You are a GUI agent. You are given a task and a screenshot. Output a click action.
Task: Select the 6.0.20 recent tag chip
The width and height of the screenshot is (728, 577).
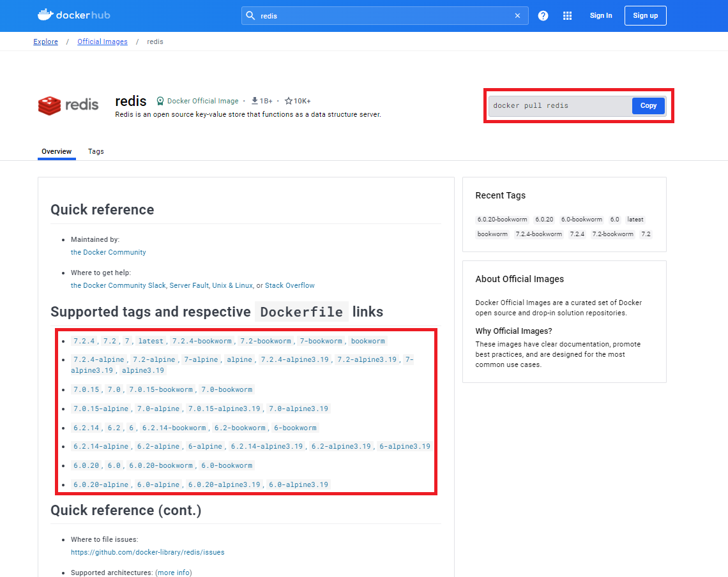[x=544, y=220]
